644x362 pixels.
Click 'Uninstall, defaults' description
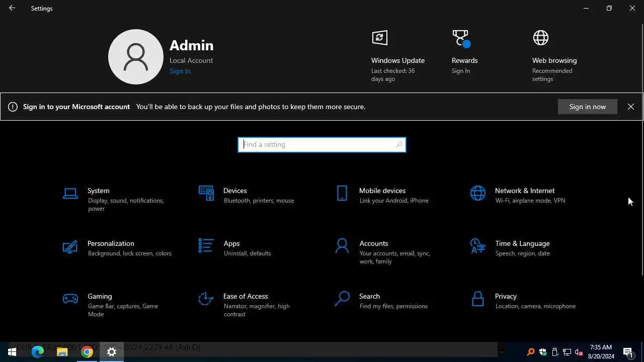(247, 253)
